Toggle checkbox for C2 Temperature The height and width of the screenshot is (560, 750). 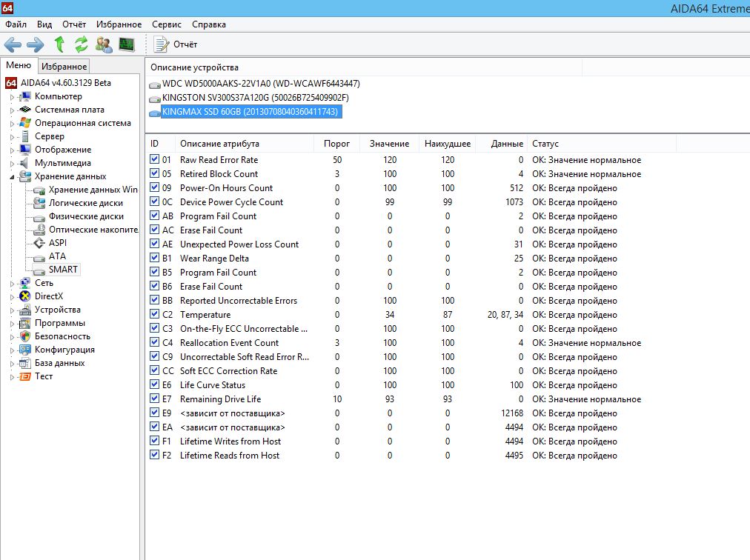[x=154, y=314]
